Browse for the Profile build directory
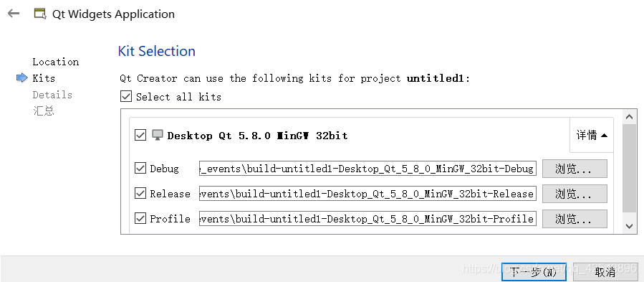The height and width of the screenshot is (282, 644). 575,219
